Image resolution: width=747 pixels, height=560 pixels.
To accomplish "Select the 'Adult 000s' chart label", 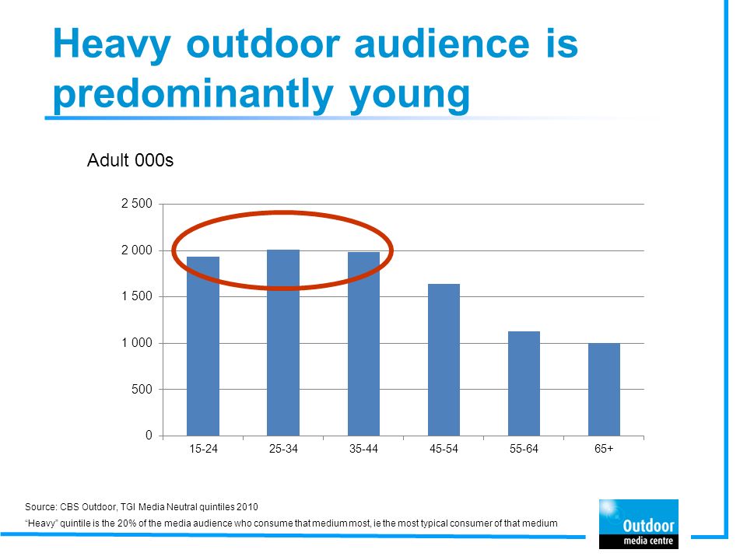I will [130, 160].
